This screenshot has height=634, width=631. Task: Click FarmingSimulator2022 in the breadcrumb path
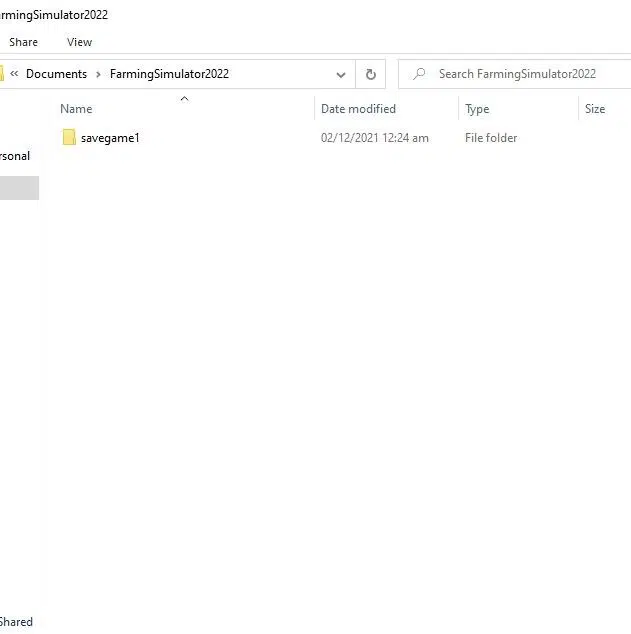(x=169, y=74)
